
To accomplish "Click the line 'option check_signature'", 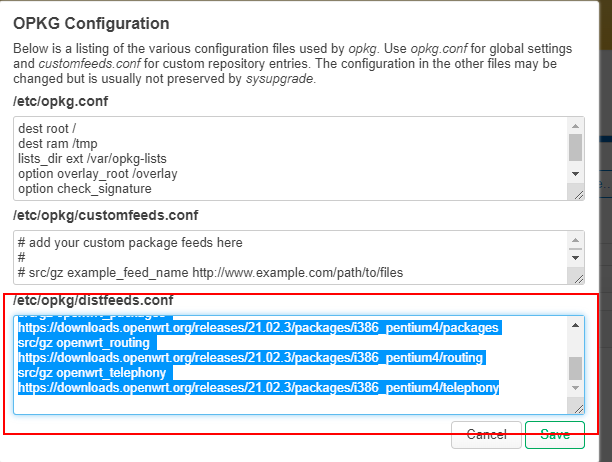I will click(85, 189).
